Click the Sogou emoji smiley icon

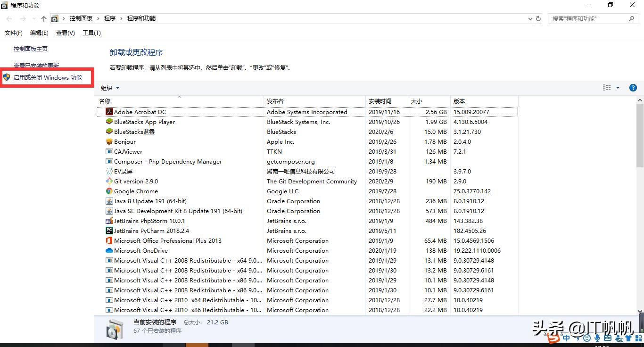(x=586, y=338)
